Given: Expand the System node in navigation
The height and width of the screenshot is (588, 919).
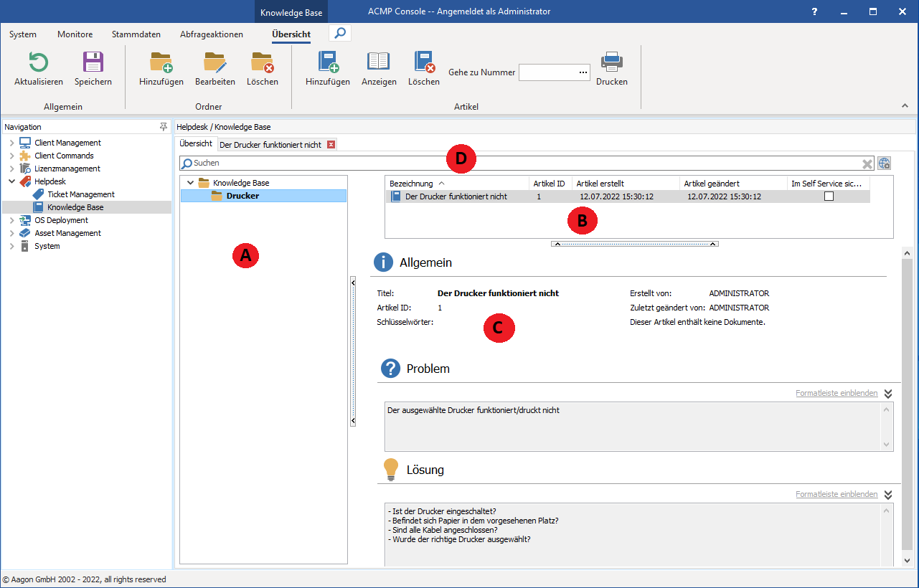Looking at the screenshot, I should 11,246.
